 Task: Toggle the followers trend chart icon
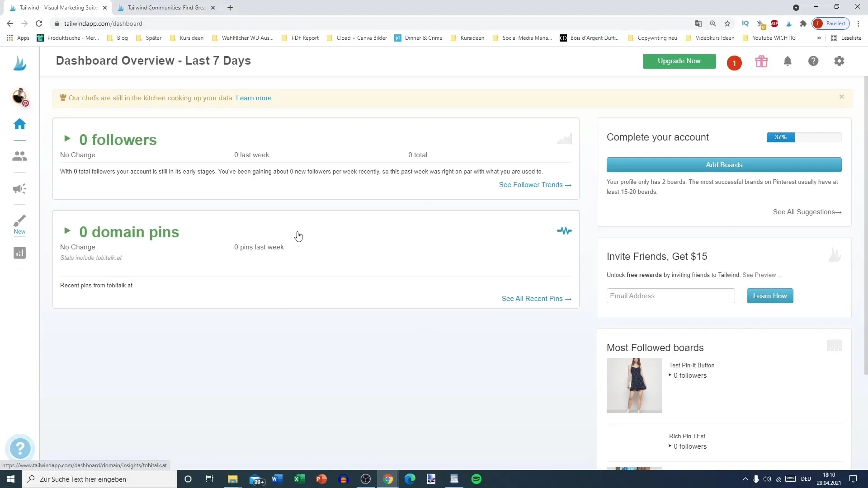tap(565, 138)
